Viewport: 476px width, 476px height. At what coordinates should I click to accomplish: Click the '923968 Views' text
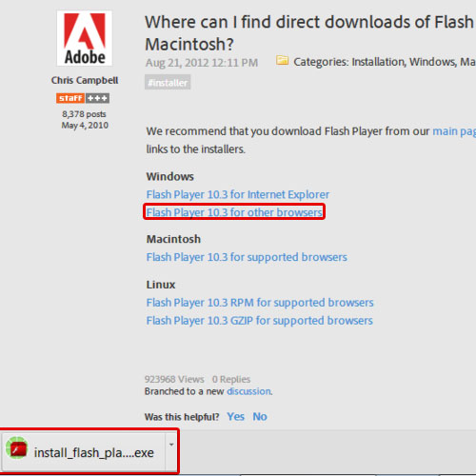coord(174,379)
